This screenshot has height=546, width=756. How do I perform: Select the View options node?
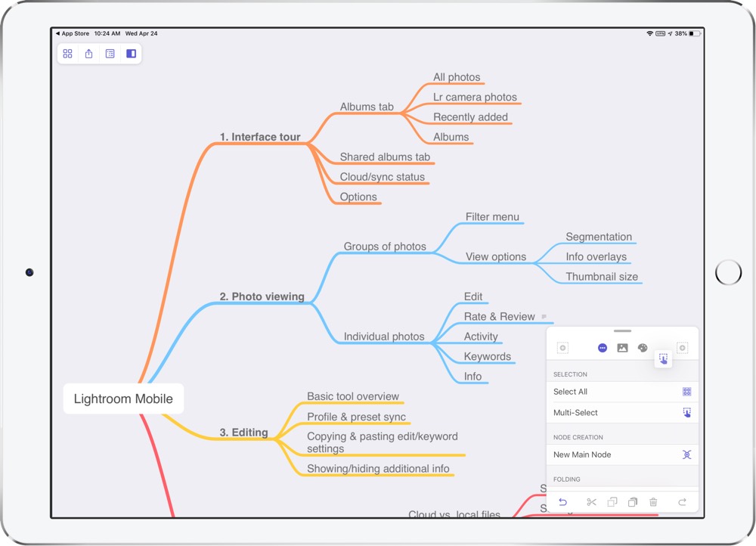click(496, 256)
